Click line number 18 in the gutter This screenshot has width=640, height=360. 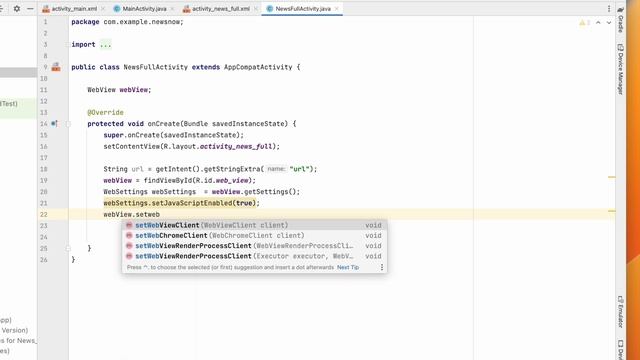[44, 169]
